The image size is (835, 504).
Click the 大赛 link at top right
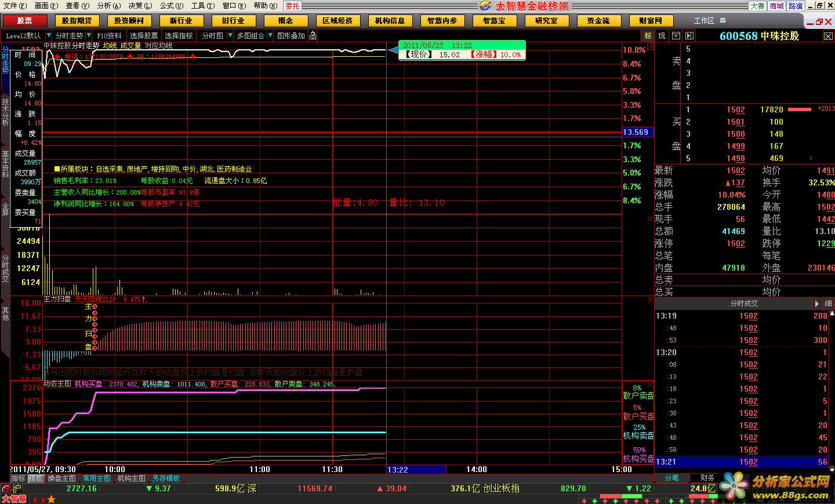(757, 6)
